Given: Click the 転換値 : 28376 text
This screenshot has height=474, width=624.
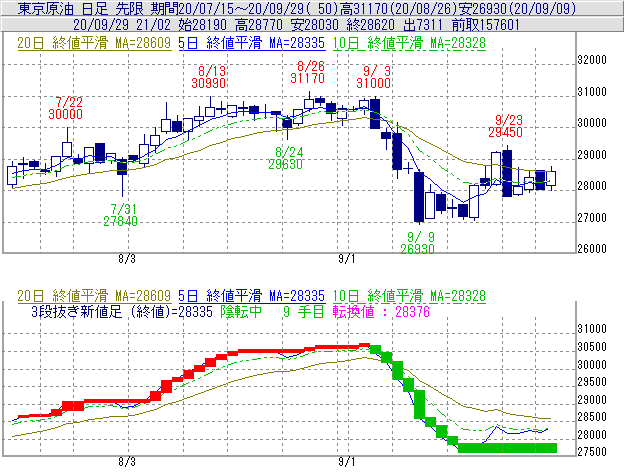Looking at the screenshot, I should tap(381, 312).
